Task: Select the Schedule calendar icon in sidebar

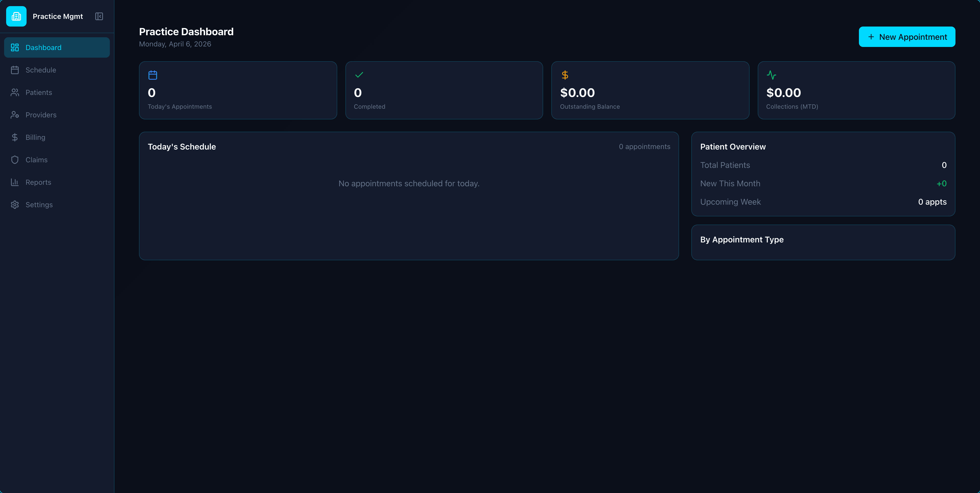Action: (x=15, y=70)
